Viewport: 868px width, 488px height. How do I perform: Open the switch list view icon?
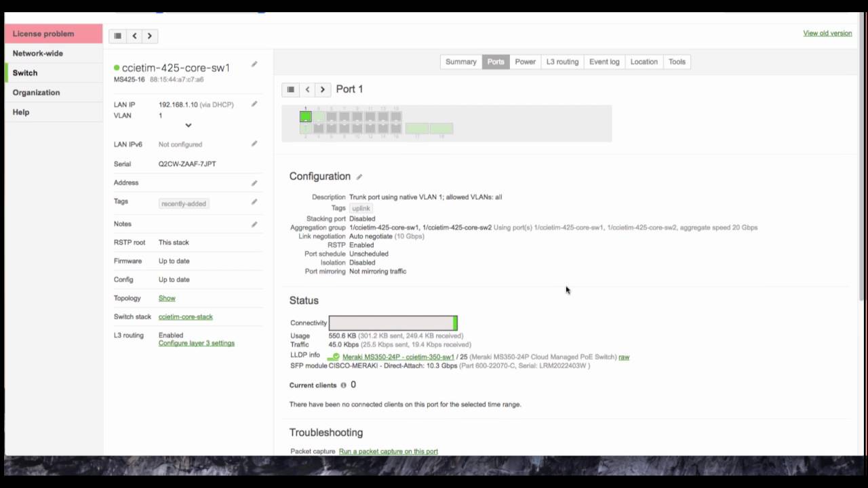pyautogui.click(x=118, y=36)
